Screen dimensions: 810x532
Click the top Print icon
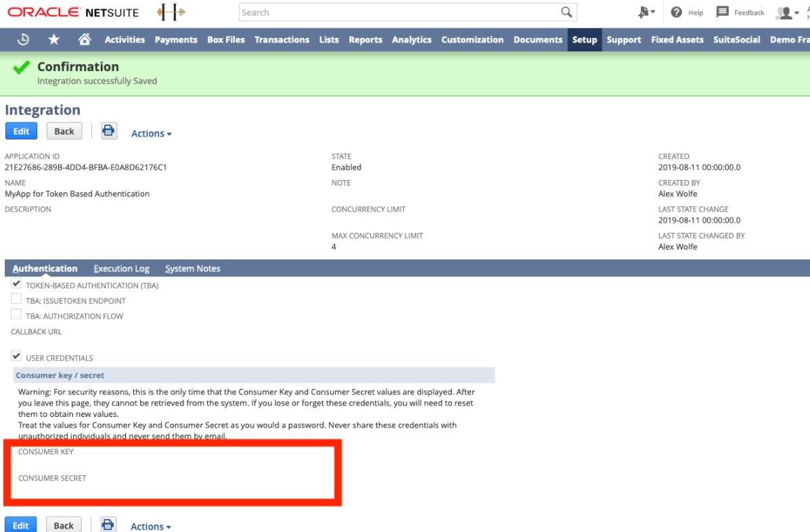point(108,131)
